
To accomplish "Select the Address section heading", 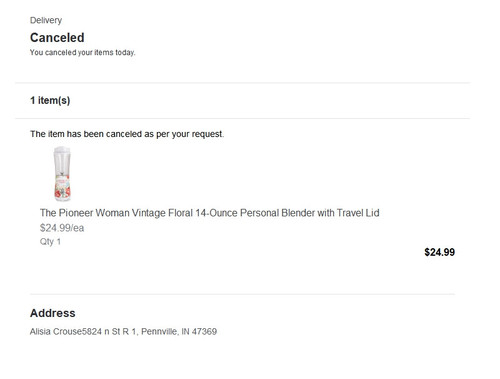I will point(53,313).
